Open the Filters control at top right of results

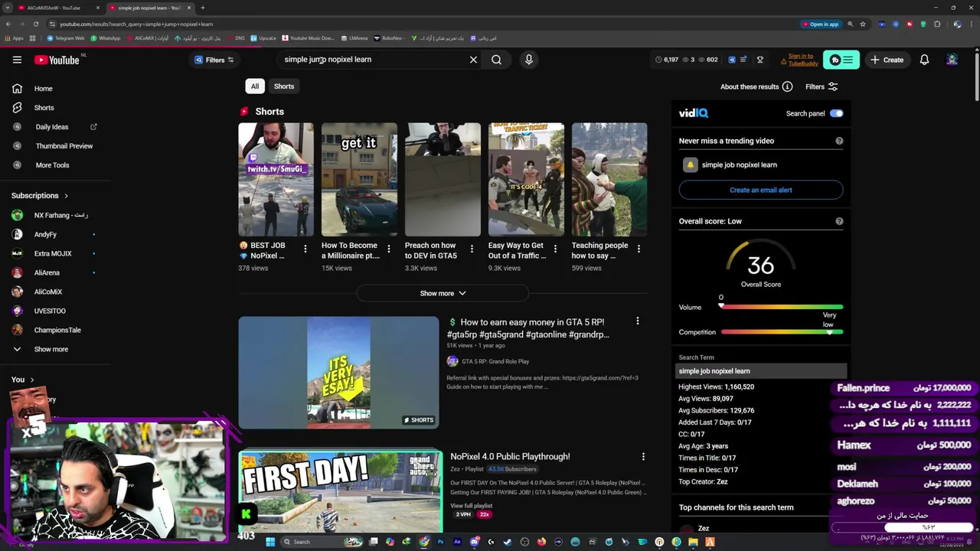(x=822, y=86)
